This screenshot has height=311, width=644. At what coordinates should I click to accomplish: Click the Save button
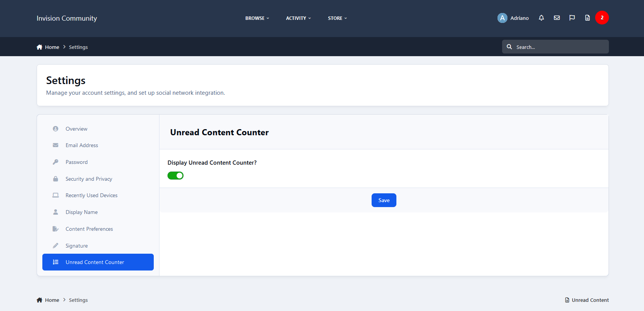click(384, 200)
